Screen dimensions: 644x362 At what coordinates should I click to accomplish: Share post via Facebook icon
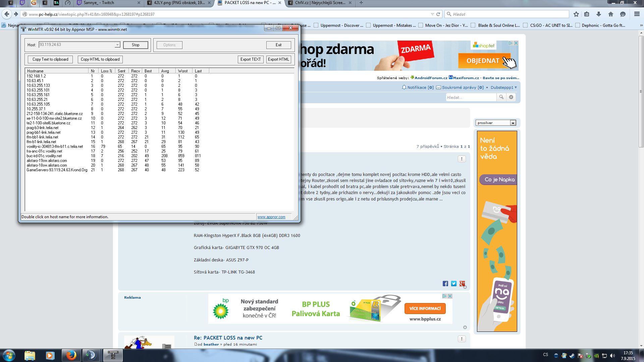click(445, 284)
